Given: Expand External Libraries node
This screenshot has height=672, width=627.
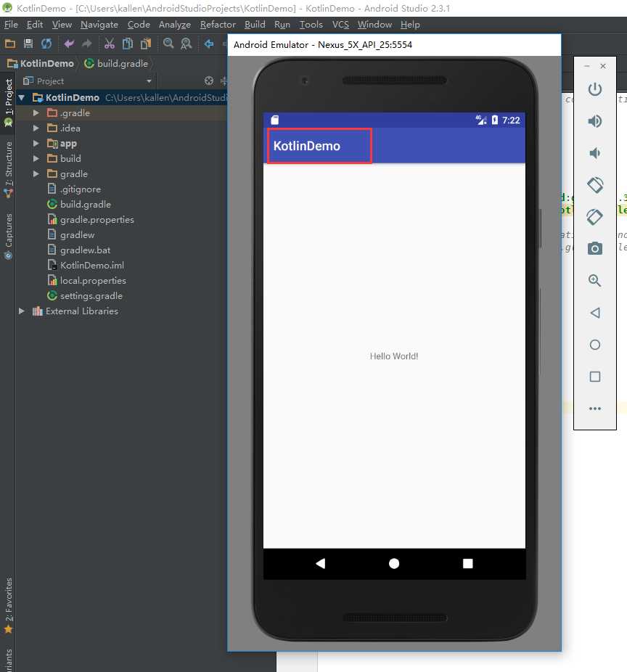Looking at the screenshot, I should 22,311.
